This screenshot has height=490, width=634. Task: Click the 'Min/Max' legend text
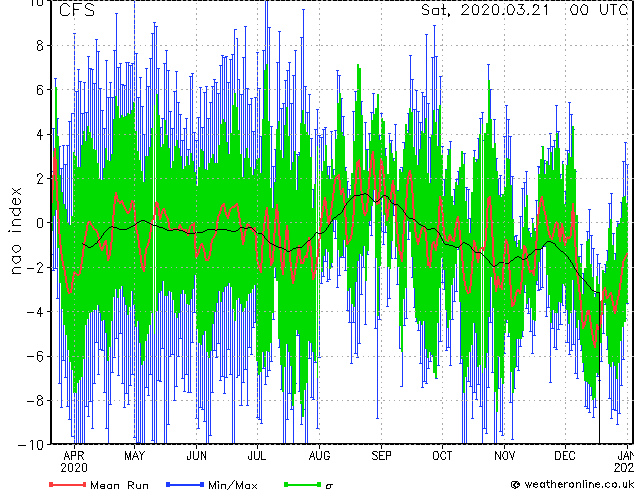(x=233, y=485)
